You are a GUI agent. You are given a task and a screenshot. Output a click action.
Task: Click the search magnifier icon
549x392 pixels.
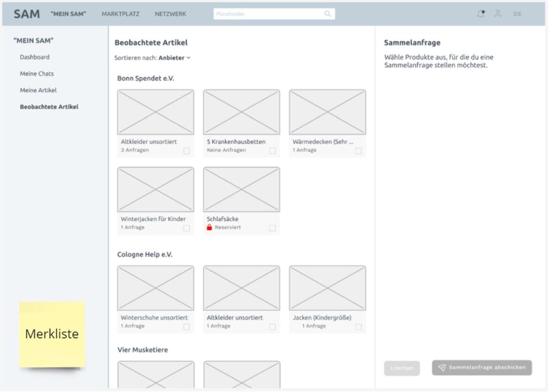328,14
